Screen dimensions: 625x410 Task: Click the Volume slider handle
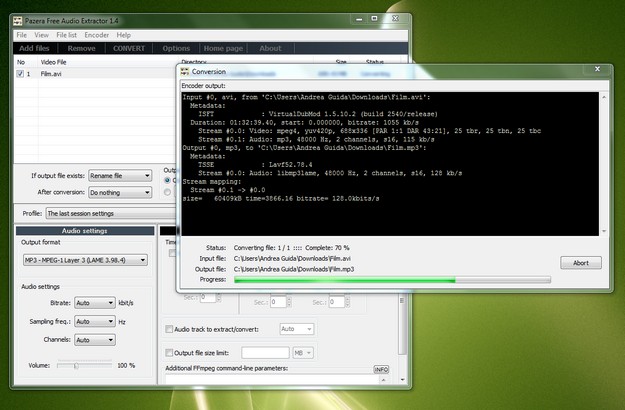click(76, 365)
